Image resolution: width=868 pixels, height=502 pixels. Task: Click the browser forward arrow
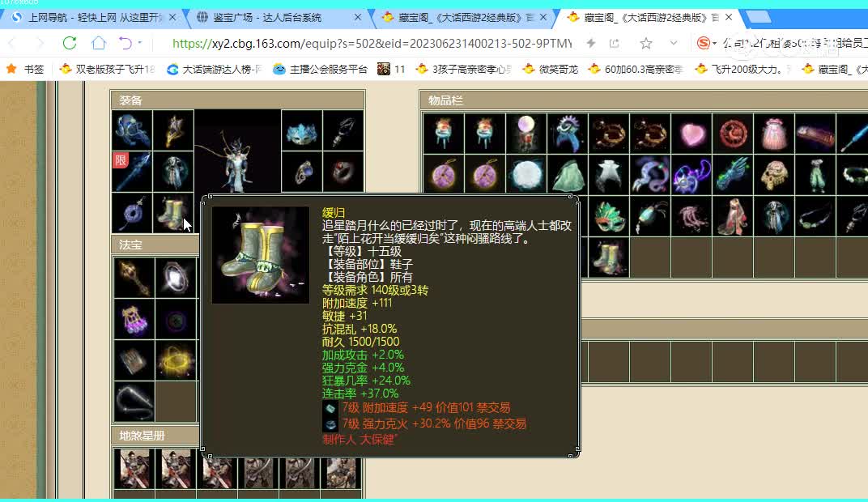[40, 43]
